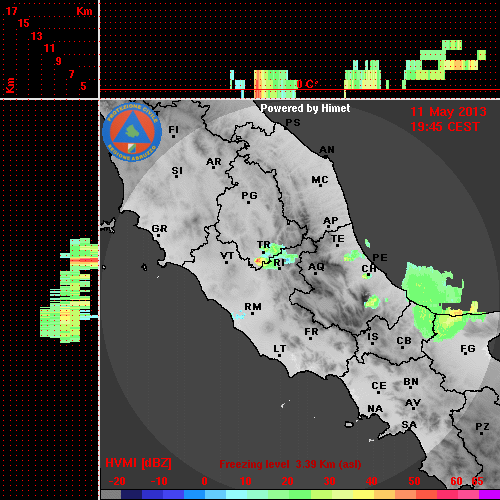Click the Freezing level 3.39 Km label

290,464
